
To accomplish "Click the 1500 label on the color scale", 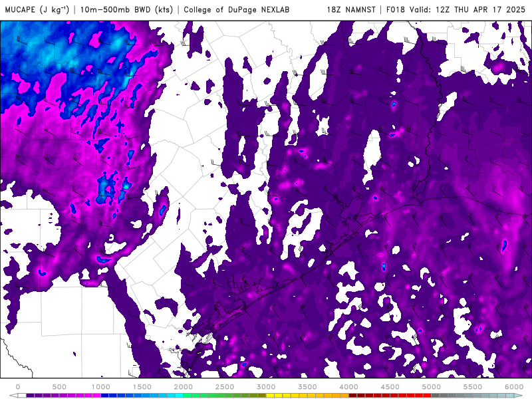I will point(142,387).
